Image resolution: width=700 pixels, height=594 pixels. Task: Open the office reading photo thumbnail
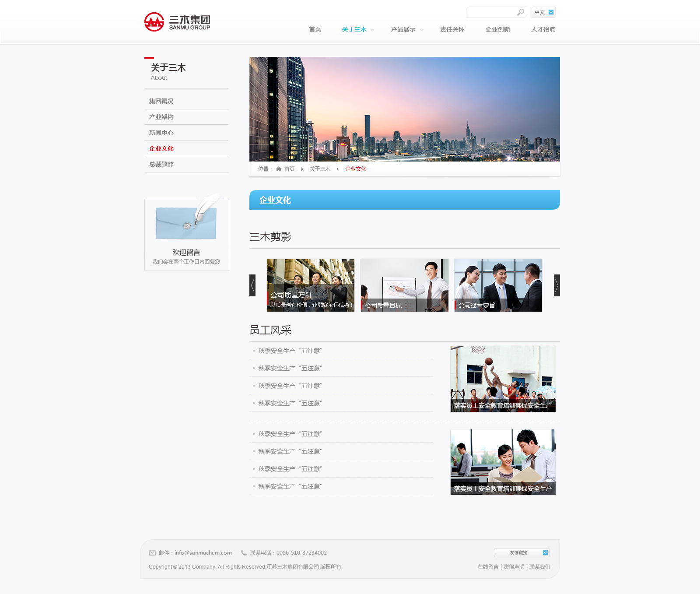(503, 462)
